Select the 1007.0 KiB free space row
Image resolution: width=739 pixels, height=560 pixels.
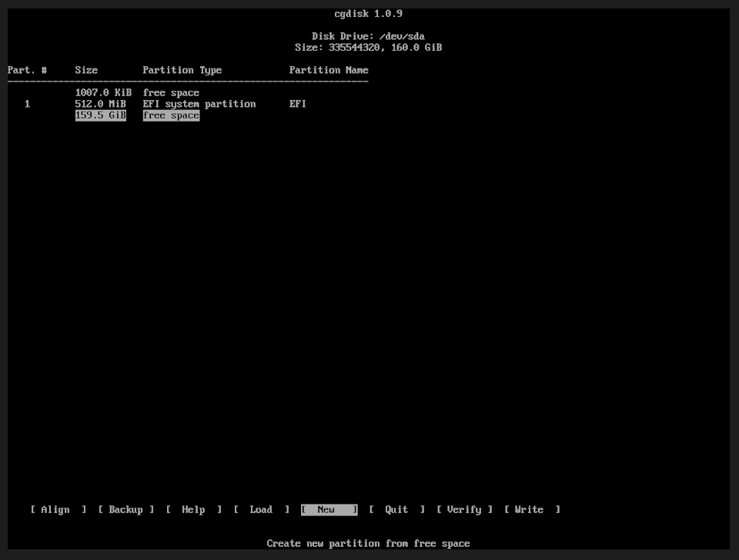click(x=136, y=92)
